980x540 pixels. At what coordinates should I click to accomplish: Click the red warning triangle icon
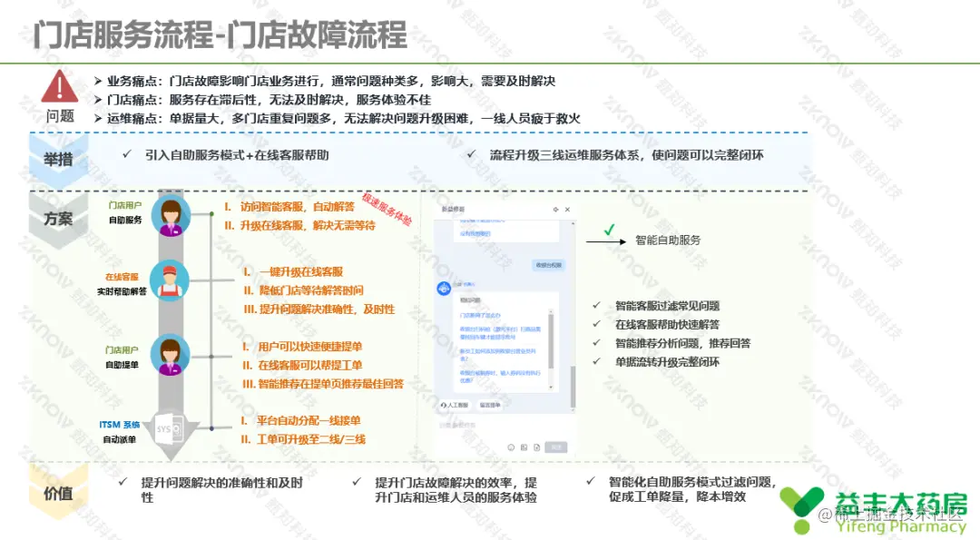pos(59,86)
